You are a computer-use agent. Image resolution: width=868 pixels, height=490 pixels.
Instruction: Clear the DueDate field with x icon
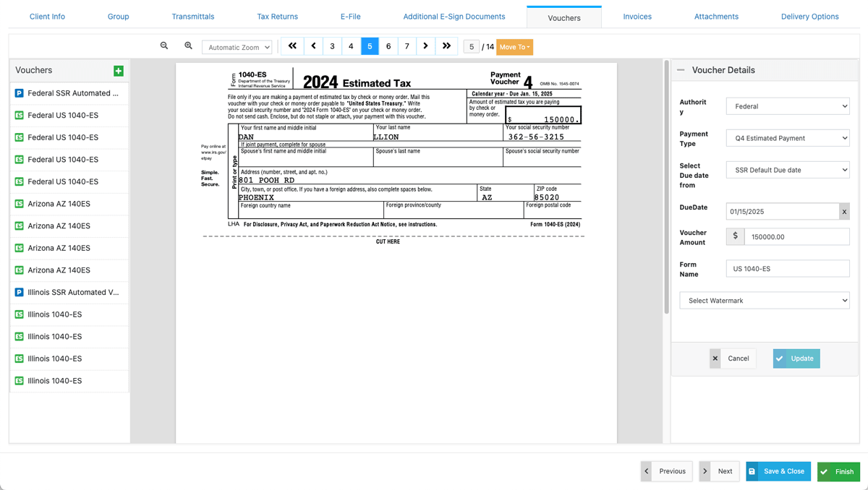pos(843,212)
